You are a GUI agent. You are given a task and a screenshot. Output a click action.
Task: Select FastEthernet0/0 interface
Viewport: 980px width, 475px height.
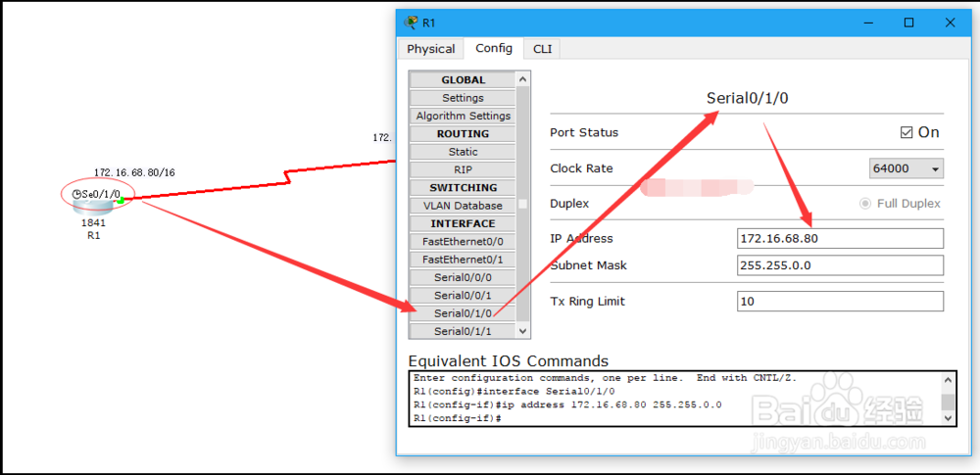click(463, 241)
